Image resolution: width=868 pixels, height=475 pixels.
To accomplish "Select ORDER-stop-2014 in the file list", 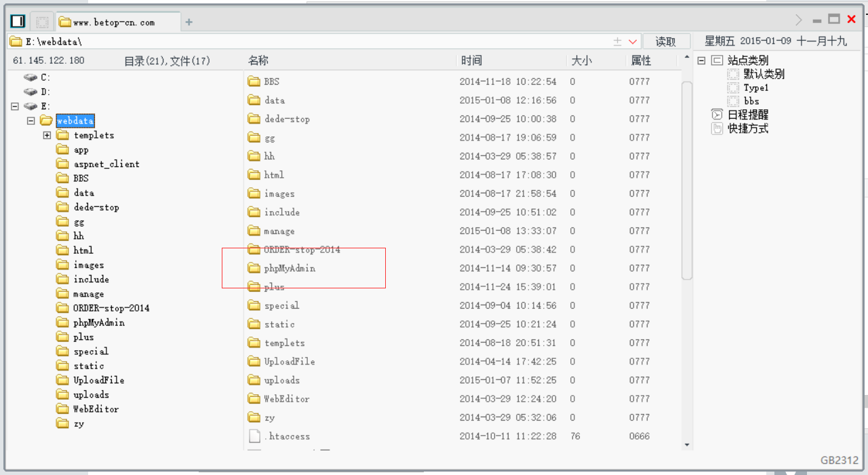I will [302, 250].
